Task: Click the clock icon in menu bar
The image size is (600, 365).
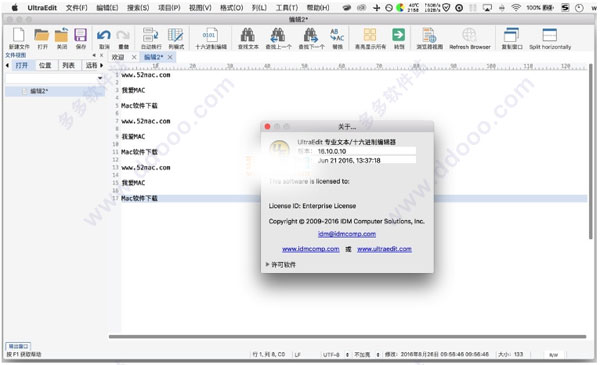Action: pos(579,8)
